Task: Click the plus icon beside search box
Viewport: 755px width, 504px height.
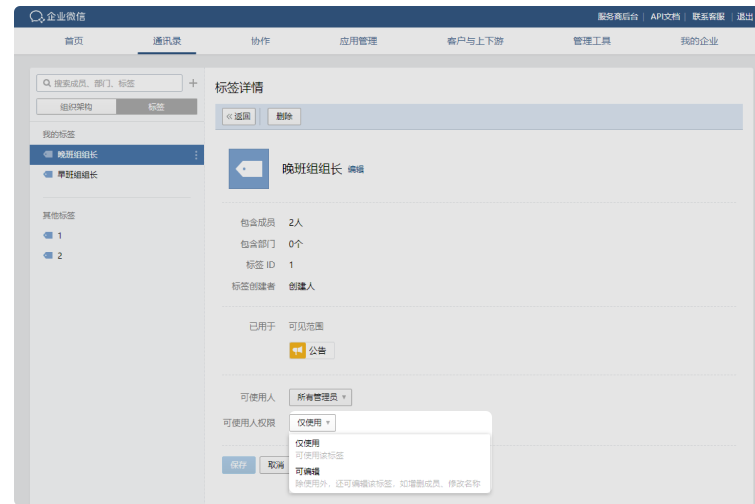Action: coord(193,83)
